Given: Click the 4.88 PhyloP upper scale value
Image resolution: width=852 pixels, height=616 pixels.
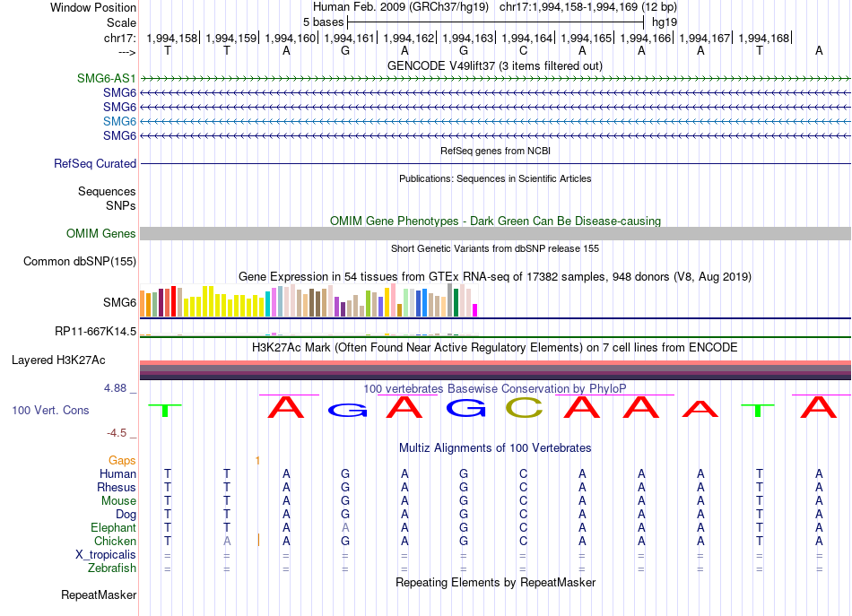Looking at the screenshot, I should (x=115, y=388).
